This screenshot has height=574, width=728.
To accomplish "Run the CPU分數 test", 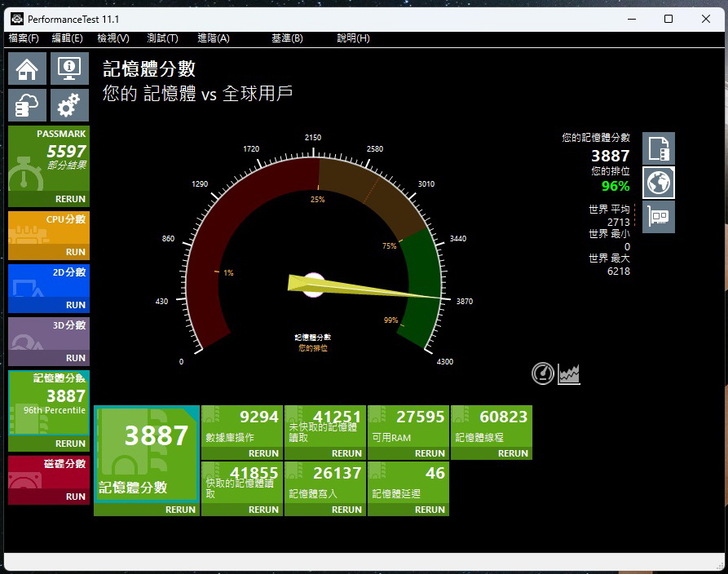I will pyautogui.click(x=75, y=252).
